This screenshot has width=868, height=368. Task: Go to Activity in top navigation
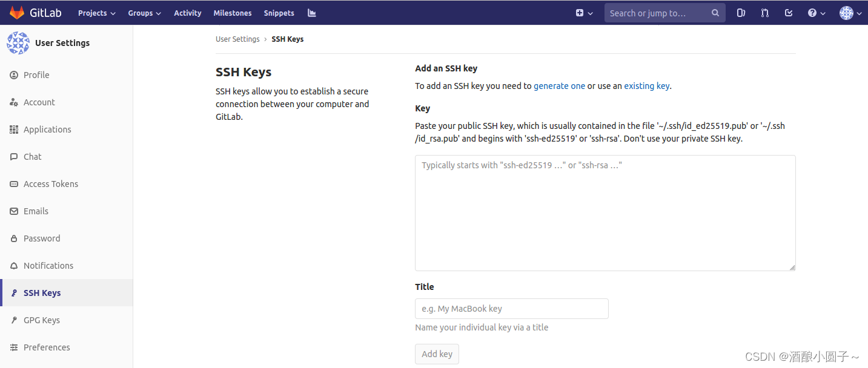[188, 13]
